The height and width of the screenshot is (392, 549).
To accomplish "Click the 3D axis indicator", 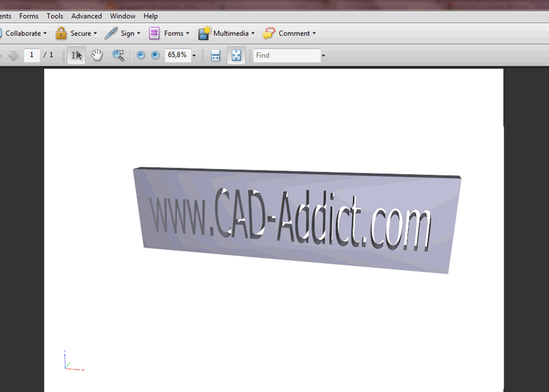I will pyautogui.click(x=74, y=361).
